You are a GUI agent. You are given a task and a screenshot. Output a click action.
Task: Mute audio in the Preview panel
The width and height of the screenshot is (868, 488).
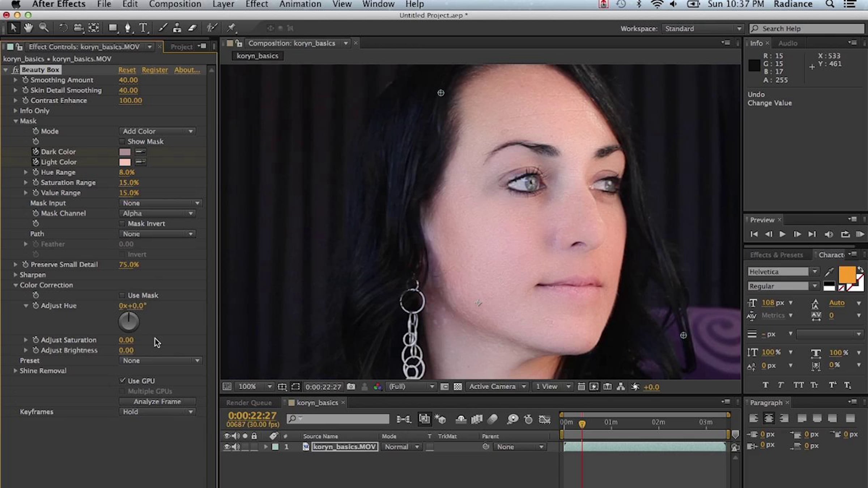click(829, 234)
